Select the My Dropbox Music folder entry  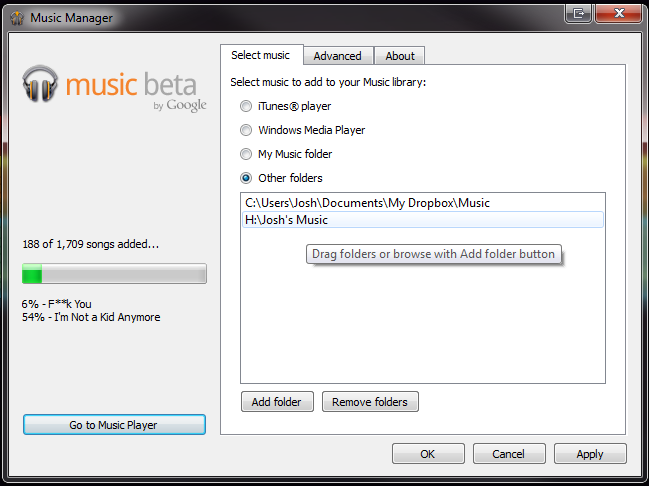[x=423, y=203]
